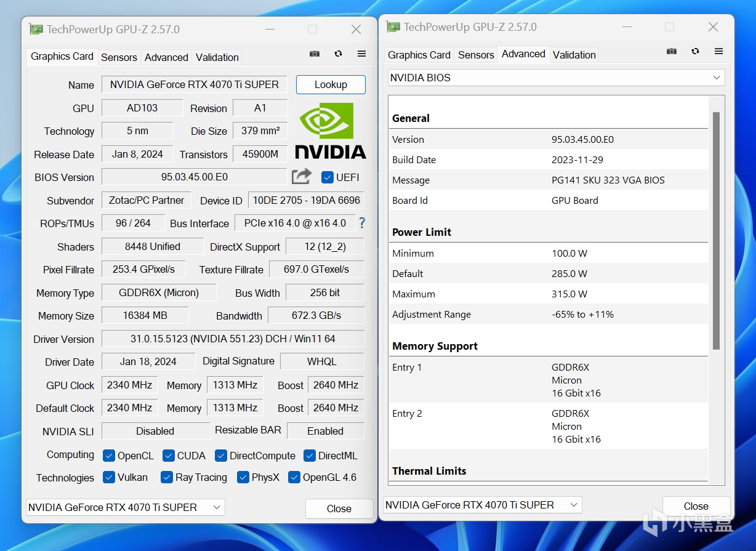This screenshot has width=756, height=551.
Task: Click the Lookup button
Action: click(331, 84)
